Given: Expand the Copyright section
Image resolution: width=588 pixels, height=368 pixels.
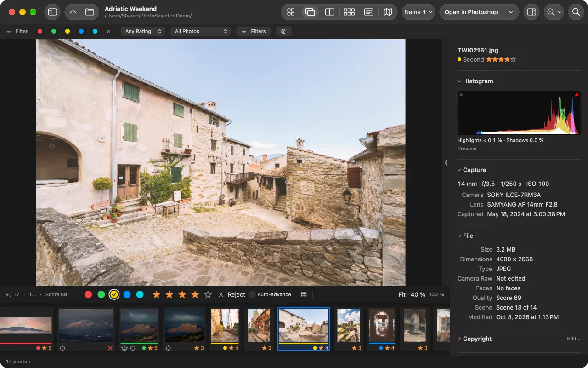Looking at the screenshot, I should [460, 339].
